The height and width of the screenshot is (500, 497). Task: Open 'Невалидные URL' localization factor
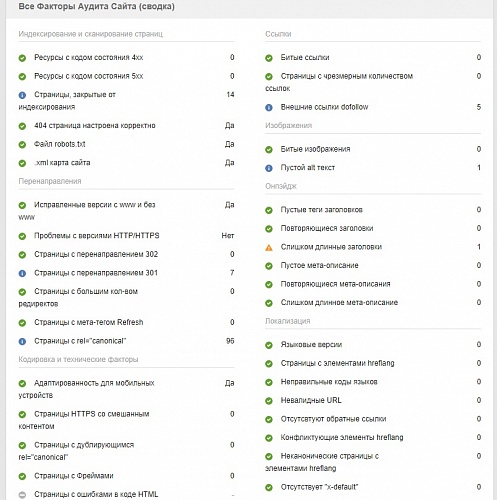311,400
